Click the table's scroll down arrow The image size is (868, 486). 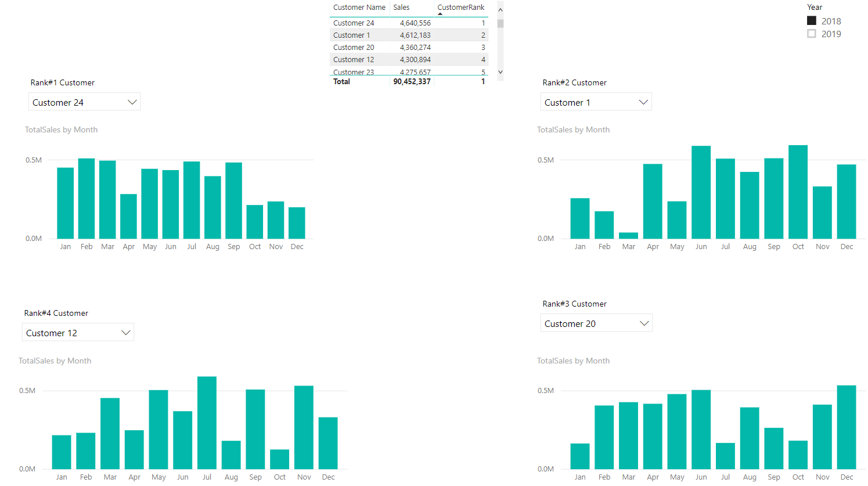(500, 72)
